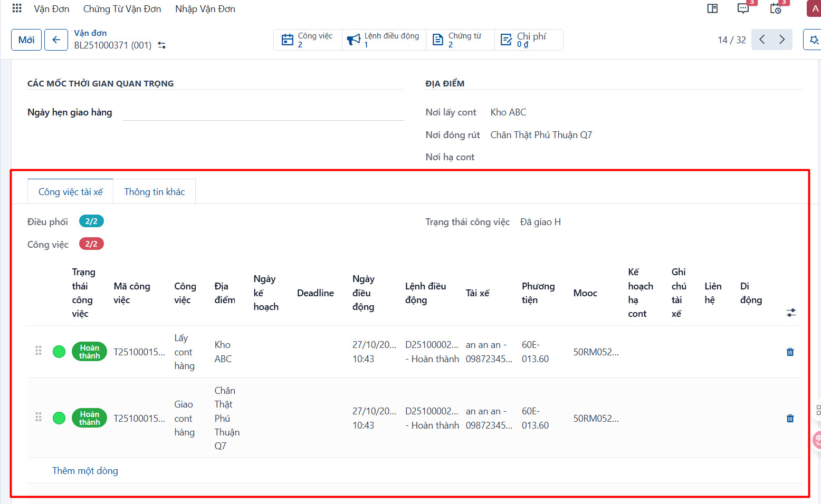Click the Lấy cont hàng cell
Screen dimensions: 821x504
tap(185, 352)
